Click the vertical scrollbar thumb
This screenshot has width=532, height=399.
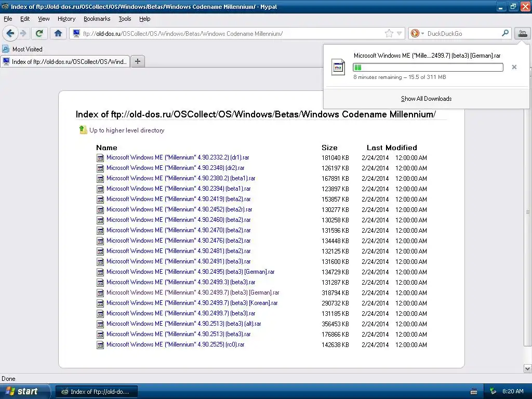[x=528, y=211]
